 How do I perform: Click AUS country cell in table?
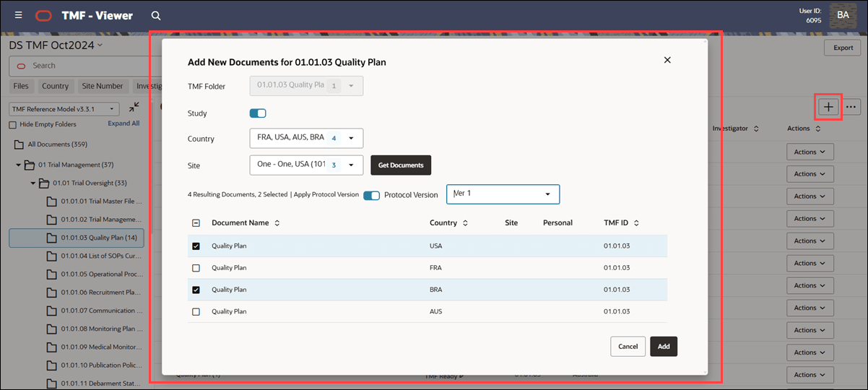[x=435, y=311]
